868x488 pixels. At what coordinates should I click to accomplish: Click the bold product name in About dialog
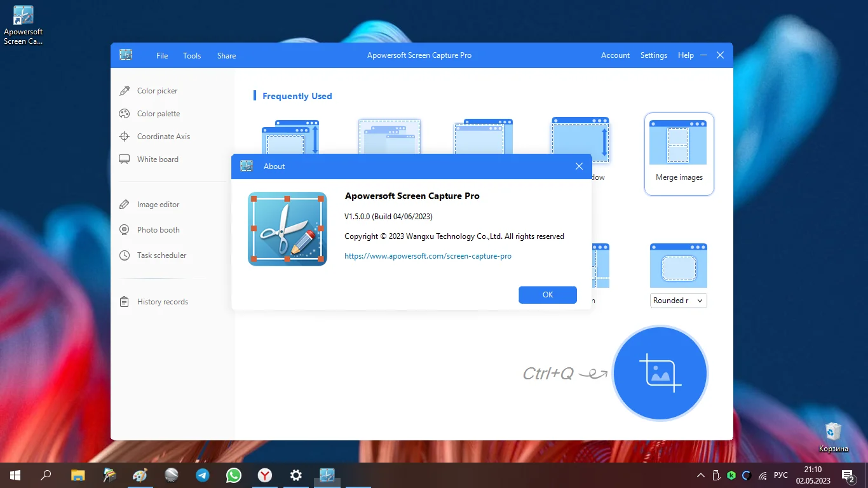coord(412,196)
